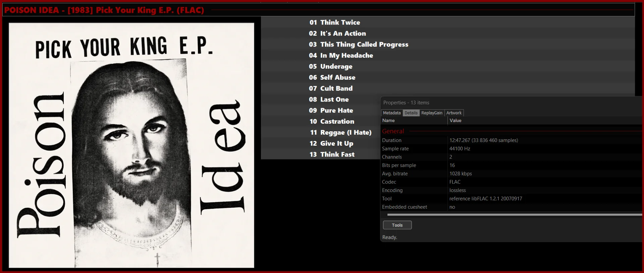Screen dimensions: 644x273
Task: Select track 03 This Thing Called Progress
Action: pyautogui.click(x=448, y=45)
